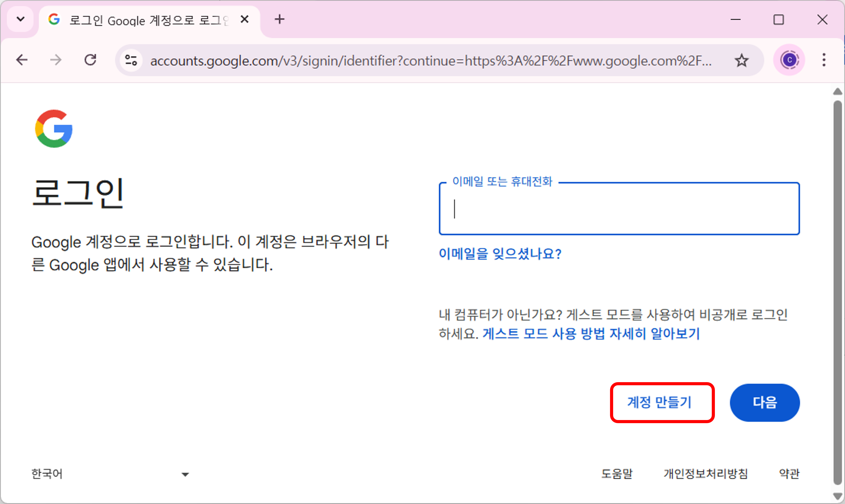Open a new tab with plus icon

tap(279, 19)
